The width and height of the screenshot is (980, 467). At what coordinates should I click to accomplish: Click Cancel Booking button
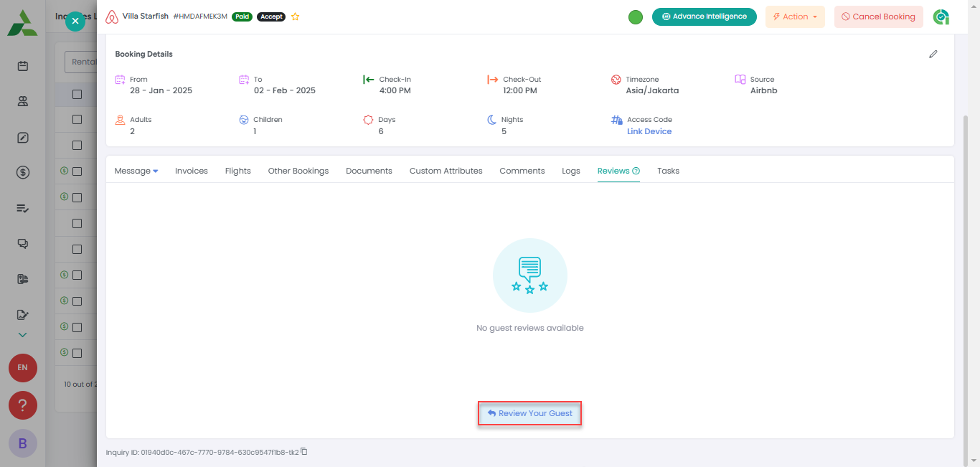point(879,16)
